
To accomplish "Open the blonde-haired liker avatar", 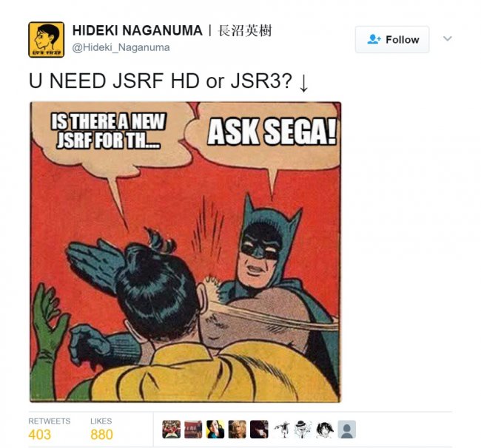I will coord(237,430).
